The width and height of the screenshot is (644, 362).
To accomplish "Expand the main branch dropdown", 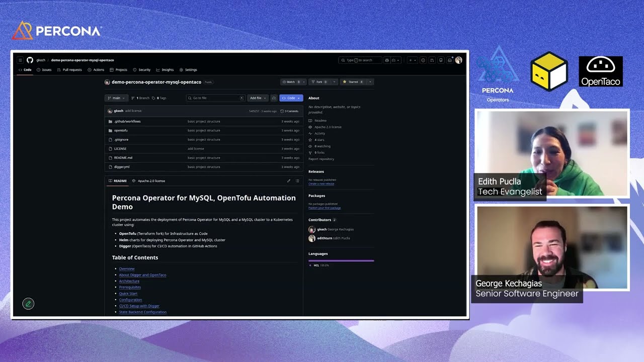I will point(116,98).
